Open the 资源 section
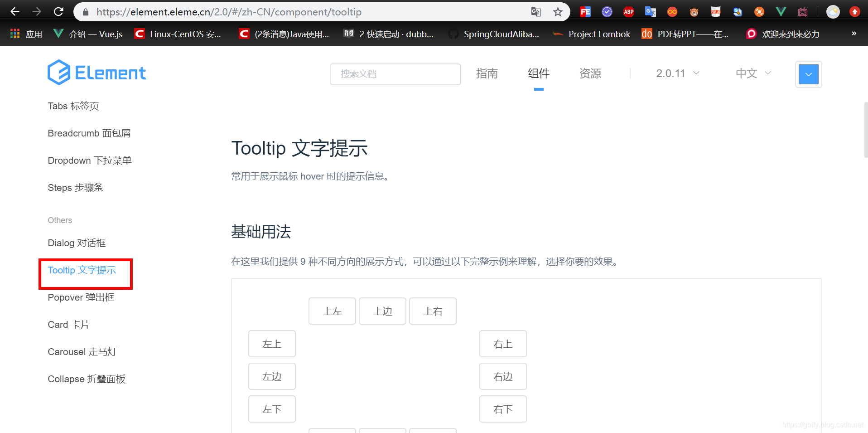This screenshot has height=433, width=868. 590,73
